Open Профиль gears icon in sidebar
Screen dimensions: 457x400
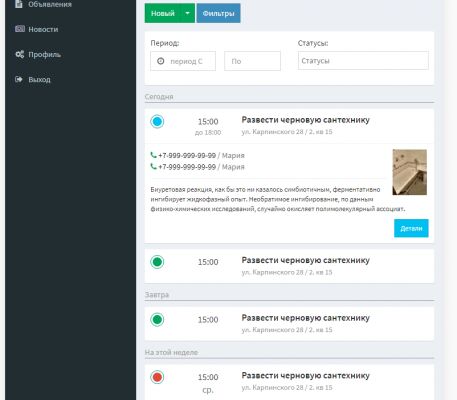click(x=20, y=54)
